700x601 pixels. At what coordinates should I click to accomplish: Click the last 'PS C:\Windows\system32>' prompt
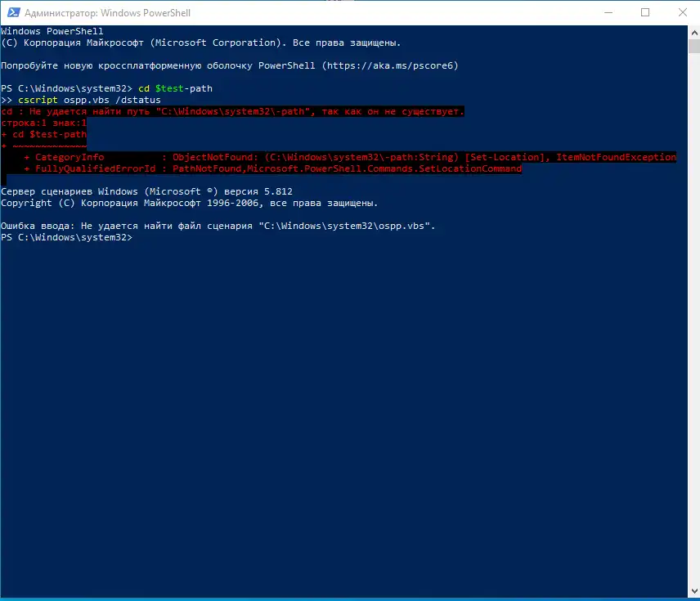(x=66, y=238)
